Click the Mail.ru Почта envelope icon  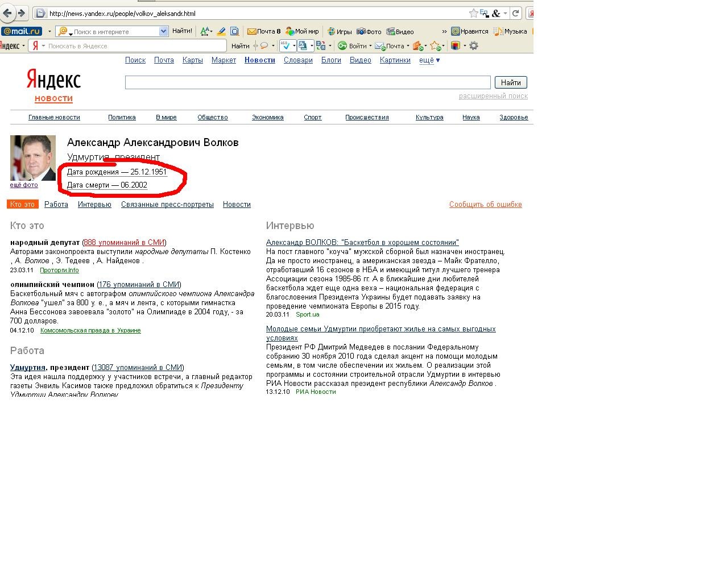pos(251,31)
